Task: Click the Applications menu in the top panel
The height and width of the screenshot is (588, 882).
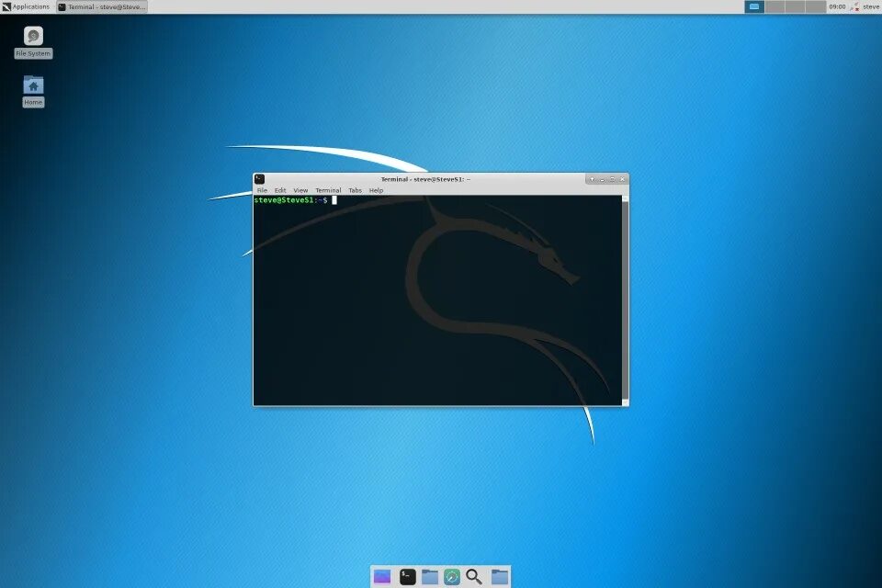Action: 26,6
